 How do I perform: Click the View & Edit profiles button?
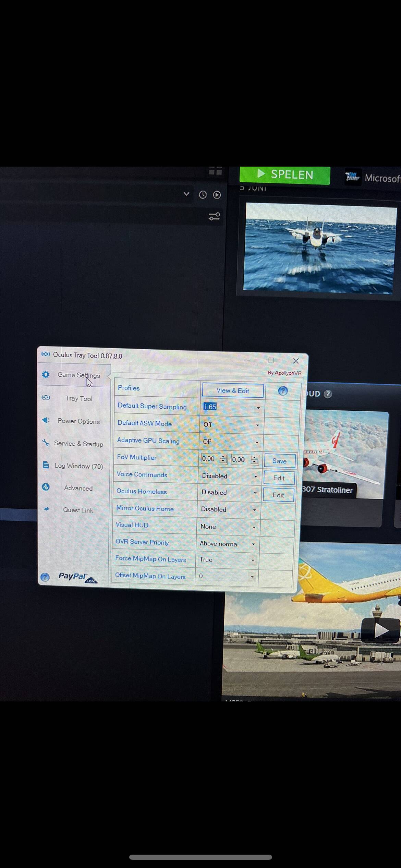click(x=233, y=391)
